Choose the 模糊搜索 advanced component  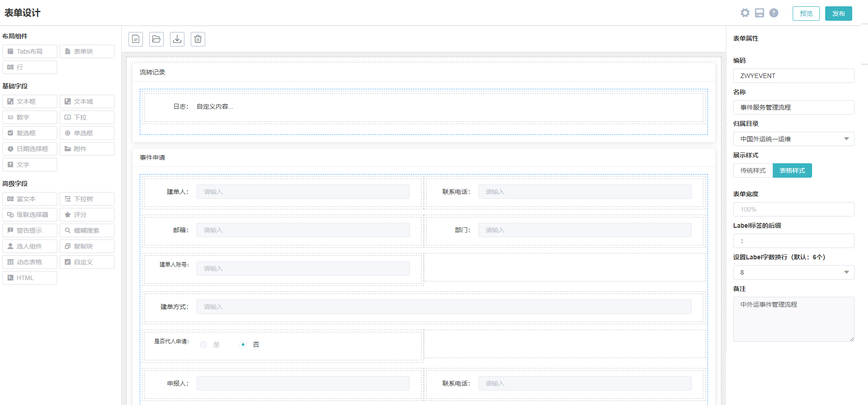[x=87, y=230]
